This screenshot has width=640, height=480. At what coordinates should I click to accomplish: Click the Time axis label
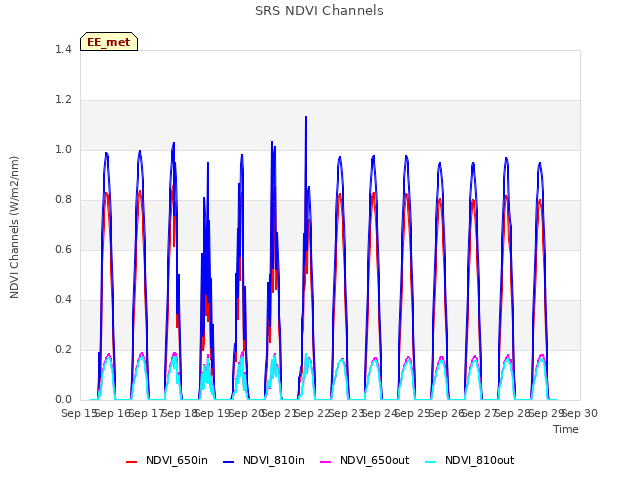click(x=566, y=429)
